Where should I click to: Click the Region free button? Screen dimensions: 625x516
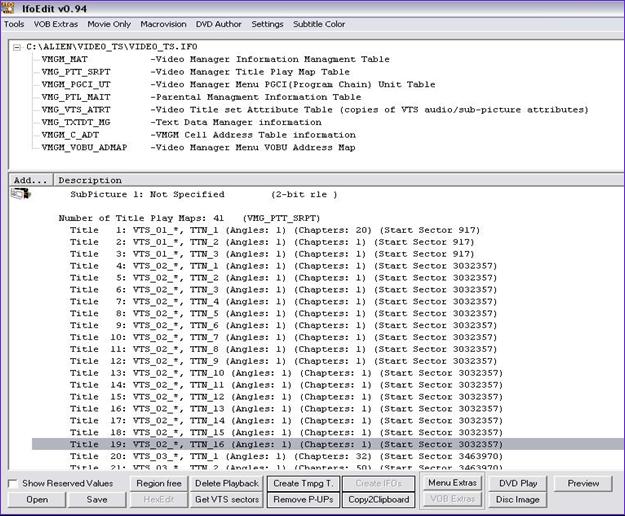click(157, 484)
